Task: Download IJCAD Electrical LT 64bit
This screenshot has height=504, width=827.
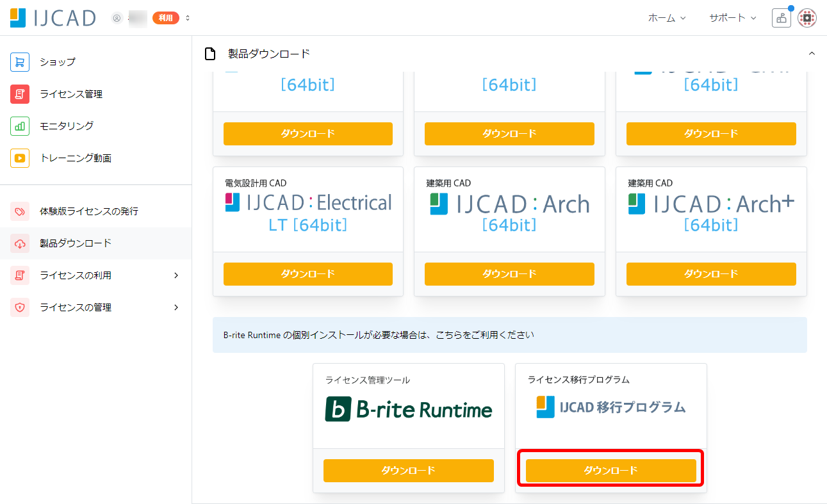Action: pyautogui.click(x=307, y=274)
